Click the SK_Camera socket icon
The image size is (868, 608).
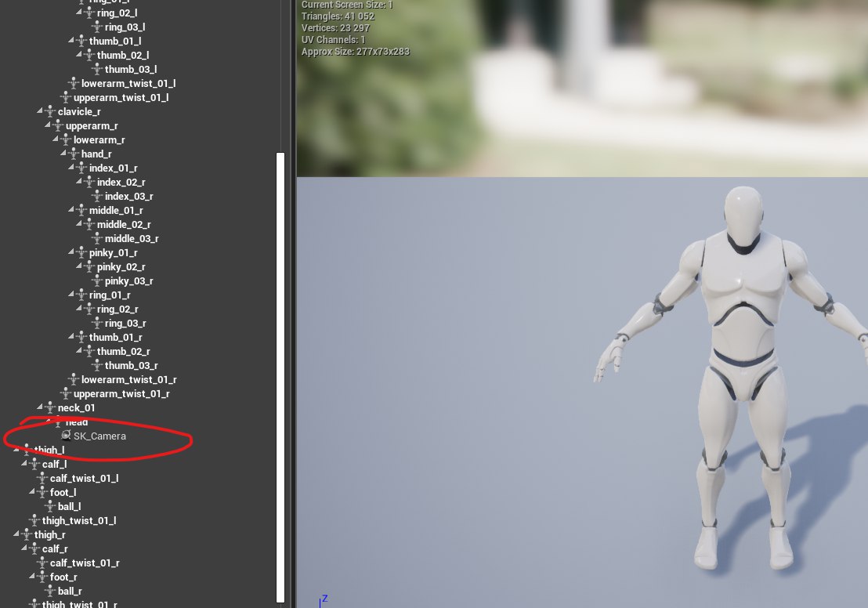[66, 436]
